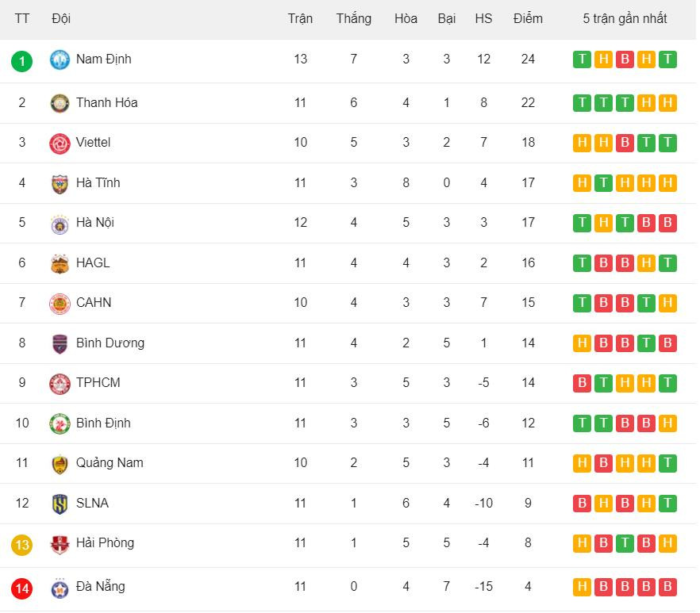Click the SLNA team badge
Screen dimensions: 700x613
point(60,504)
